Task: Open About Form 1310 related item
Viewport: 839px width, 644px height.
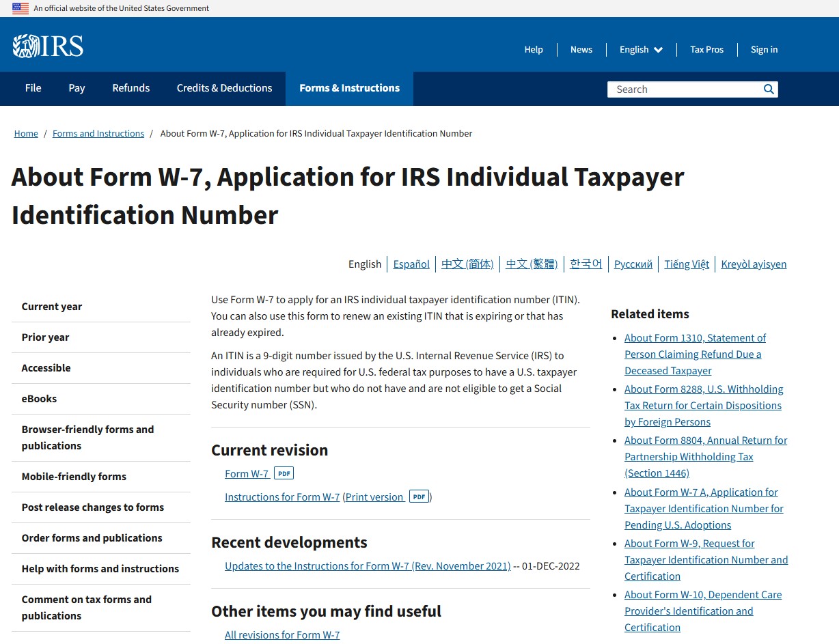Action: 695,354
